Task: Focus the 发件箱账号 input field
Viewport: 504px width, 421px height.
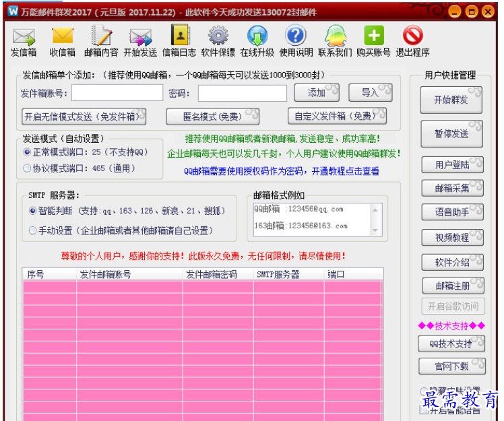Action: pyautogui.click(x=117, y=93)
